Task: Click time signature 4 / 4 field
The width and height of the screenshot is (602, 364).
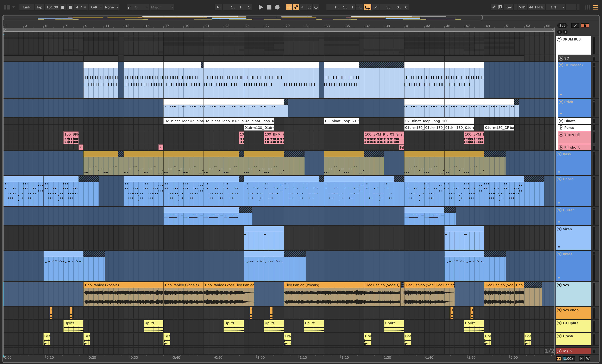Action: (x=81, y=7)
